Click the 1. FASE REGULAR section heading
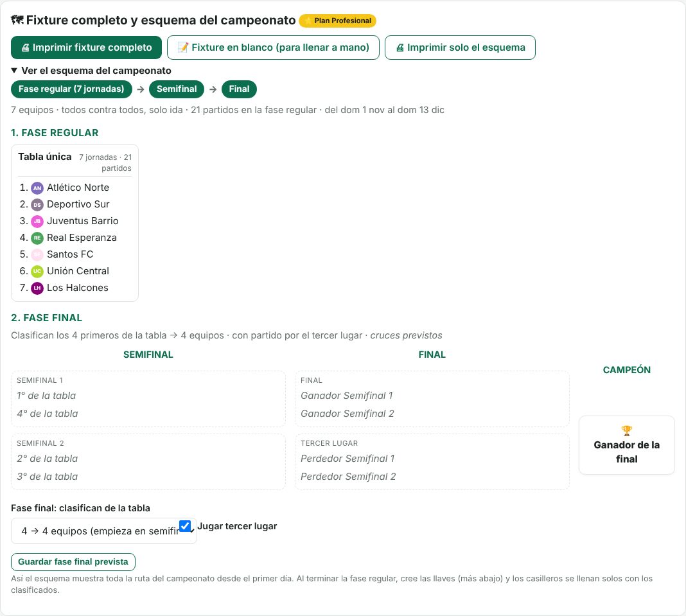The image size is (686, 616). 55,133
